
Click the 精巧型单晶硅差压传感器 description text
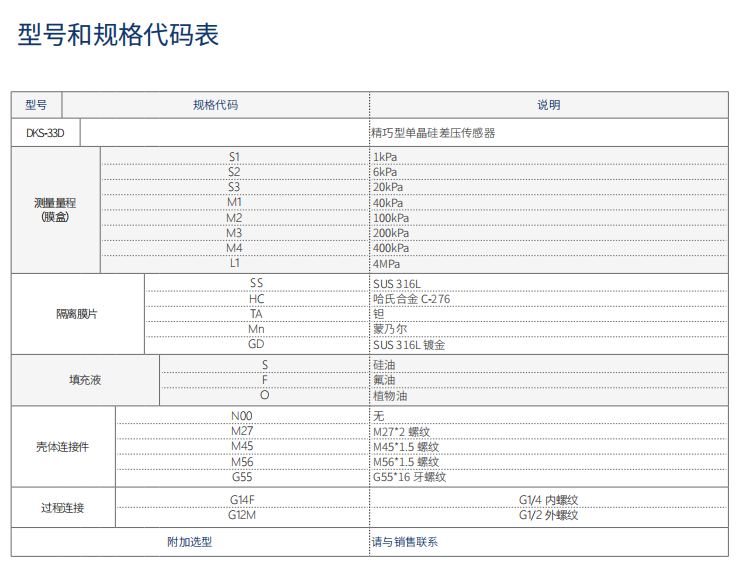point(433,133)
